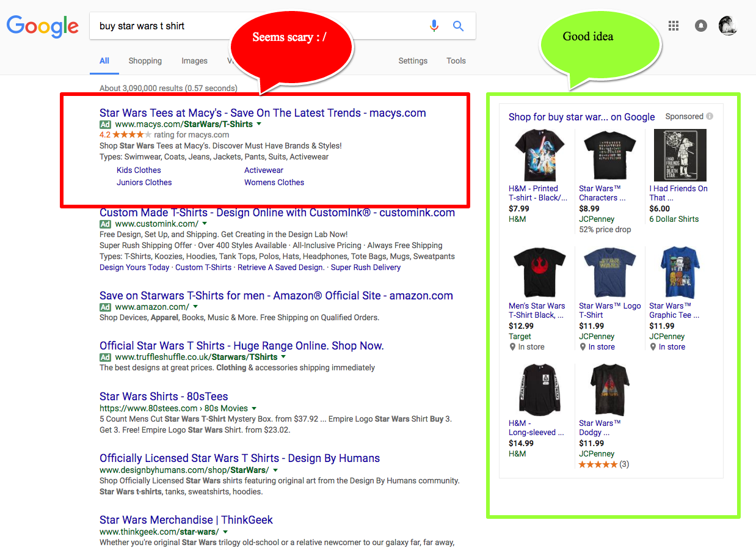
Task: Open Custom Made T-Shirts CustomInk ad
Action: point(277,213)
